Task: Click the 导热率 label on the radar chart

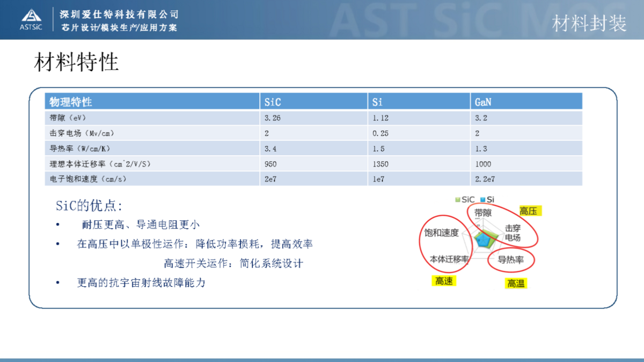Action: pyautogui.click(x=510, y=260)
